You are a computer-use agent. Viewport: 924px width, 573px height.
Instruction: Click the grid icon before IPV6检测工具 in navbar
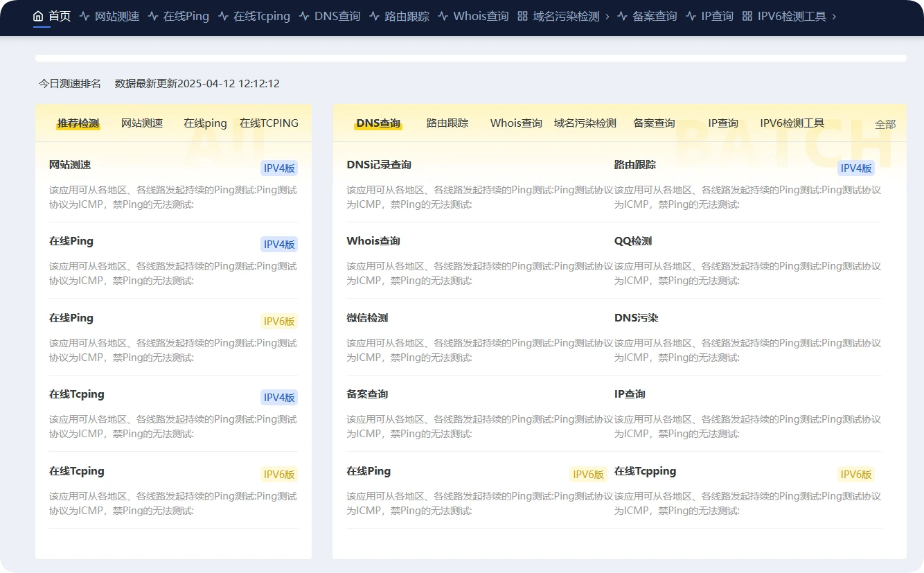point(747,16)
